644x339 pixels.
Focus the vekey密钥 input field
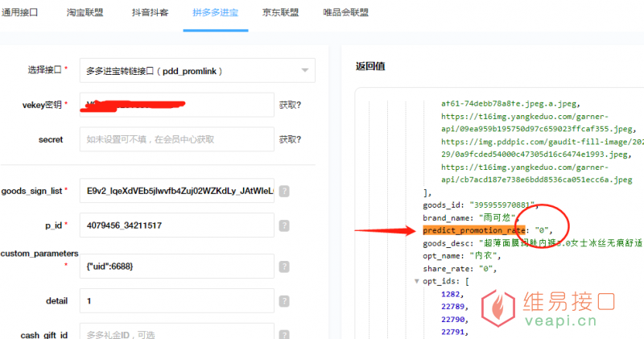(x=177, y=105)
